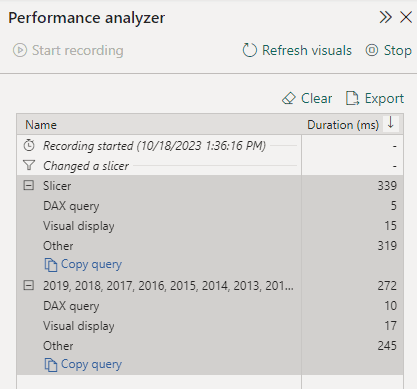Close the Performance analyzer pane
The image size is (417, 389).
[406, 17]
